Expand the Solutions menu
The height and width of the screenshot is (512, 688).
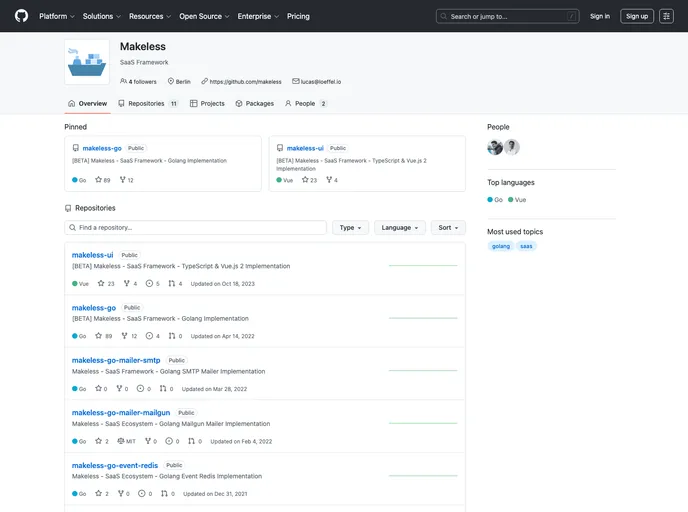(101, 16)
